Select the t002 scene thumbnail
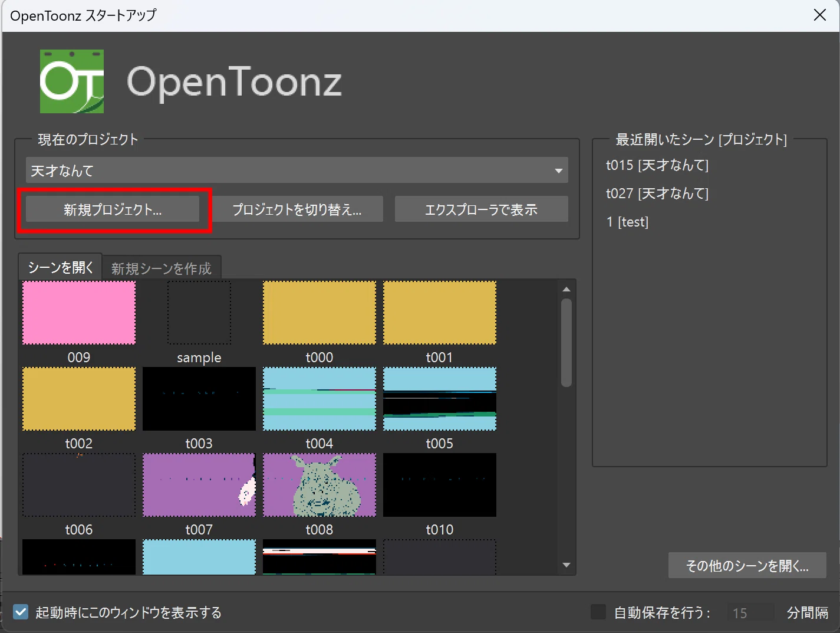 point(79,399)
